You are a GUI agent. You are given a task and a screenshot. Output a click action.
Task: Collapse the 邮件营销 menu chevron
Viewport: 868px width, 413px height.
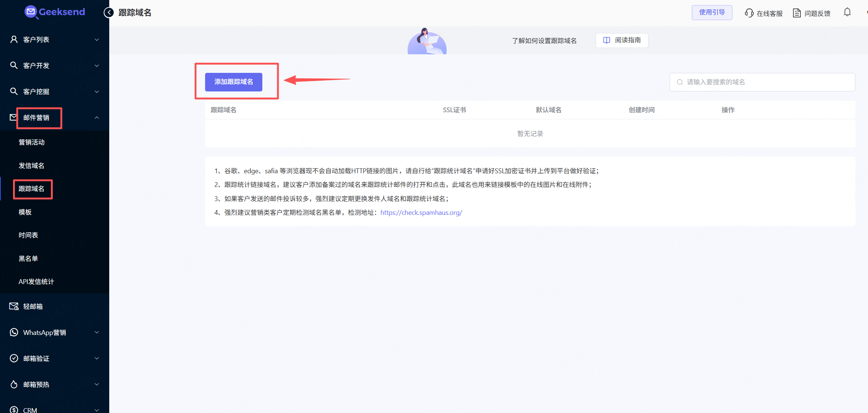tap(97, 117)
